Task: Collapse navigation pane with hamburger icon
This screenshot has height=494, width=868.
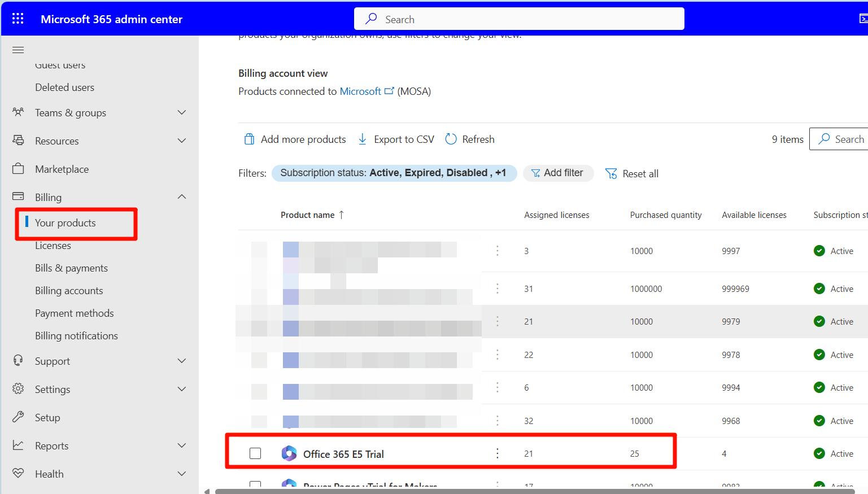Action: tap(18, 50)
